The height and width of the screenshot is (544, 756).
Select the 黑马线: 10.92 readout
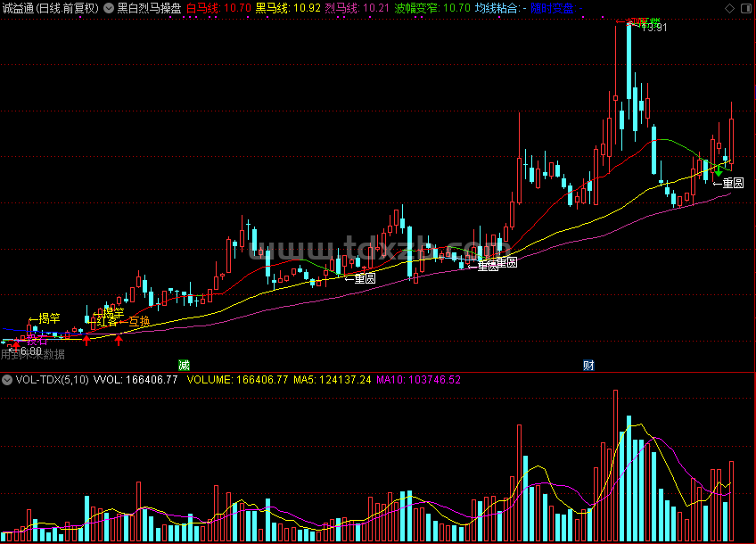point(288,8)
